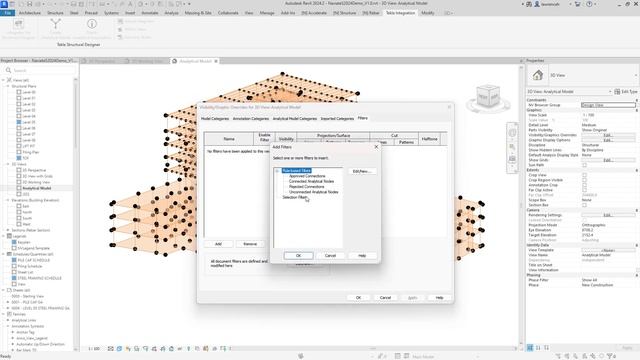Image resolution: width=640 pixels, height=360 pixels.
Task: Click the Edit Type icon in Properties
Action: [x=617, y=92]
